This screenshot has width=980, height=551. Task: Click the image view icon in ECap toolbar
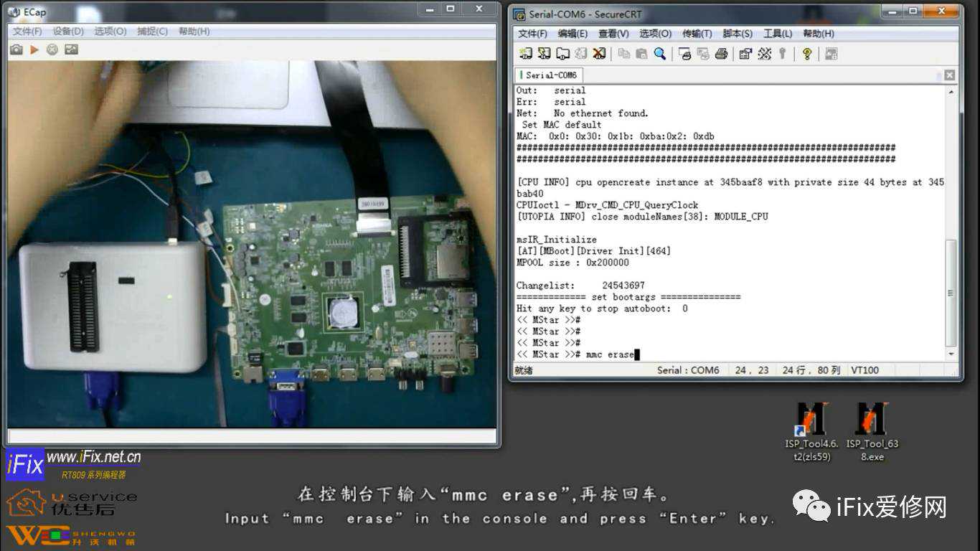(71, 50)
